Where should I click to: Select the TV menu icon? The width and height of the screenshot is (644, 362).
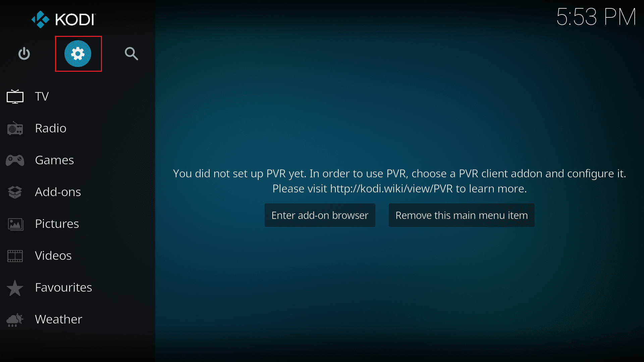[16, 96]
